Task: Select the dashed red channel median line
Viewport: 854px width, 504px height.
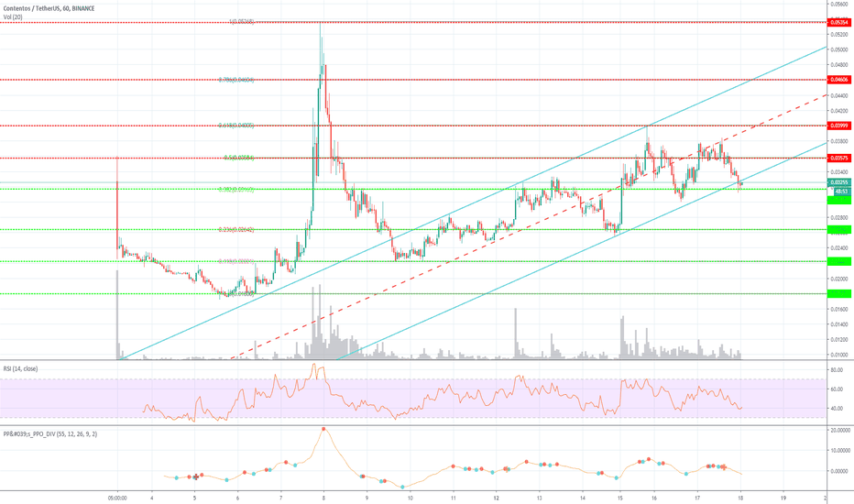Action: pos(529,226)
